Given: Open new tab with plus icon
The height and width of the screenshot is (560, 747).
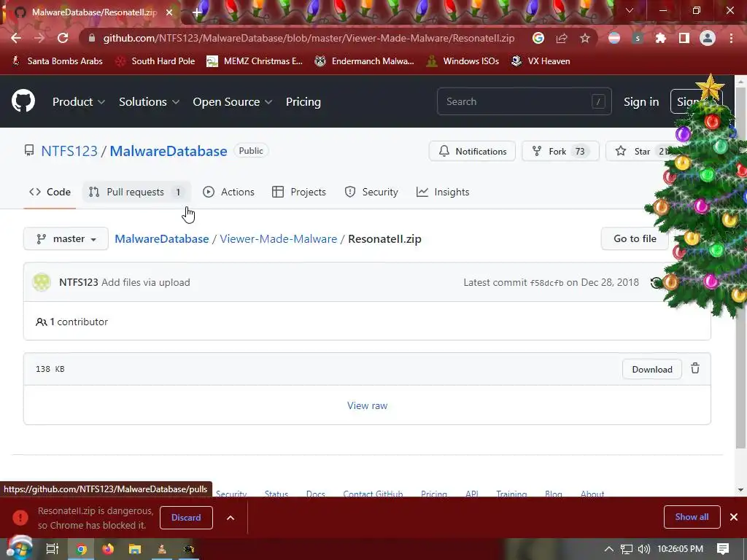Looking at the screenshot, I should pos(197,12).
